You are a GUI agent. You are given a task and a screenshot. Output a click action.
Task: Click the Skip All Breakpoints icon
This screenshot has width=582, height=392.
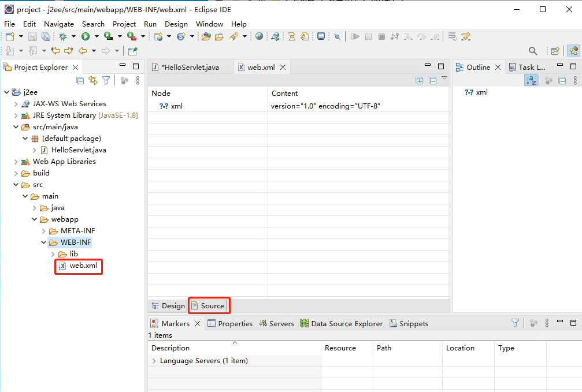tap(337, 36)
